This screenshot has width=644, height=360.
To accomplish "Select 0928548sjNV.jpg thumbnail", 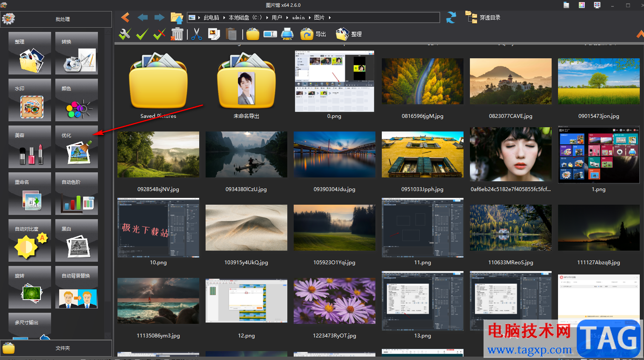I will pos(158,154).
